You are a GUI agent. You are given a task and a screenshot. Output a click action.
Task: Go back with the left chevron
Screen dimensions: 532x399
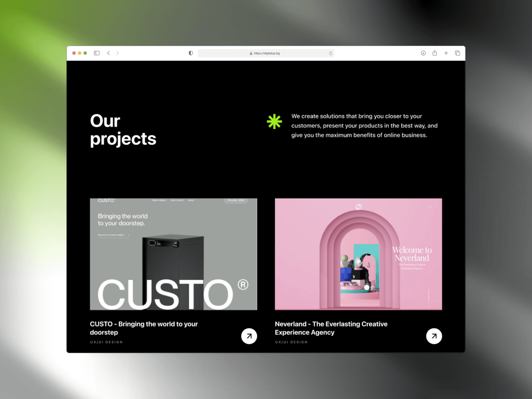109,53
